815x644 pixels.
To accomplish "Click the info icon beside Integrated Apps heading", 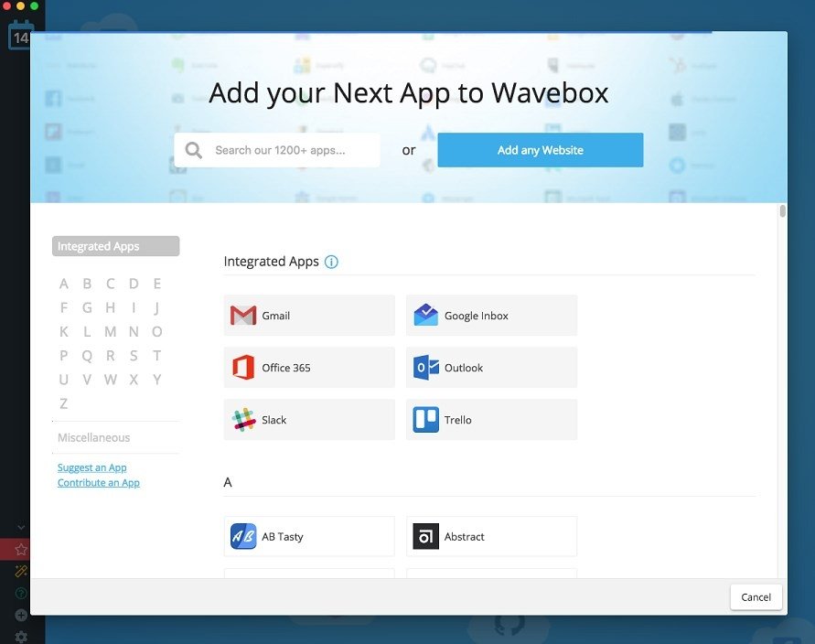I will 331,262.
